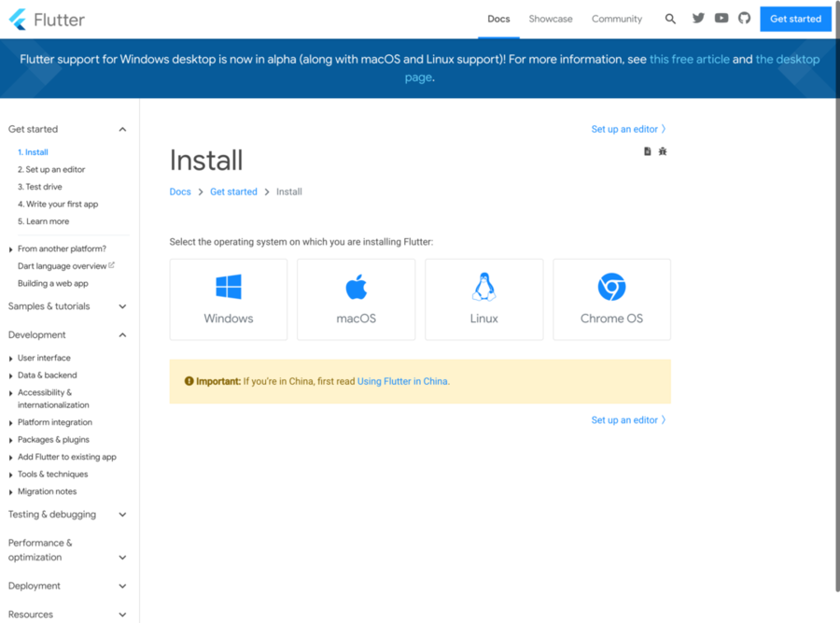Expand From another platform? tree item
The height and width of the screenshot is (623, 840).
(10, 249)
